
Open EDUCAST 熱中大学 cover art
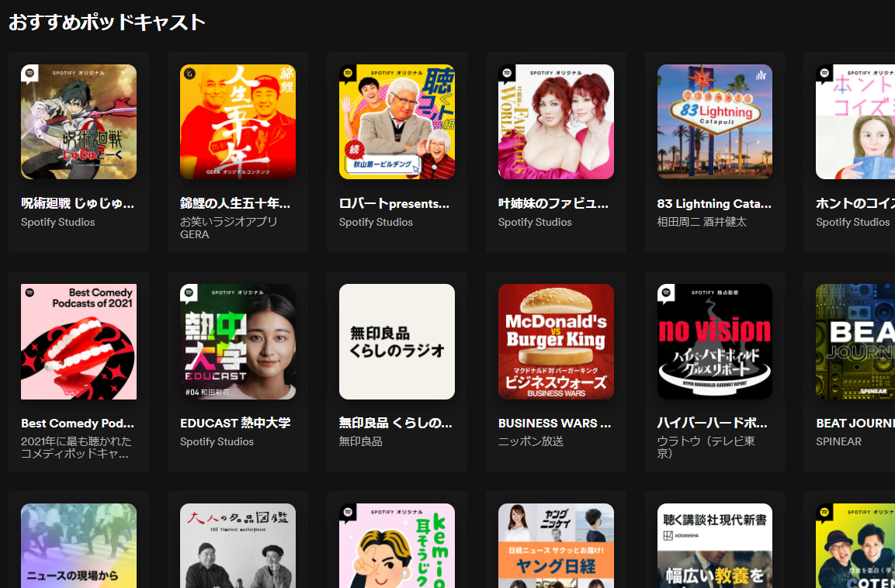pos(238,341)
